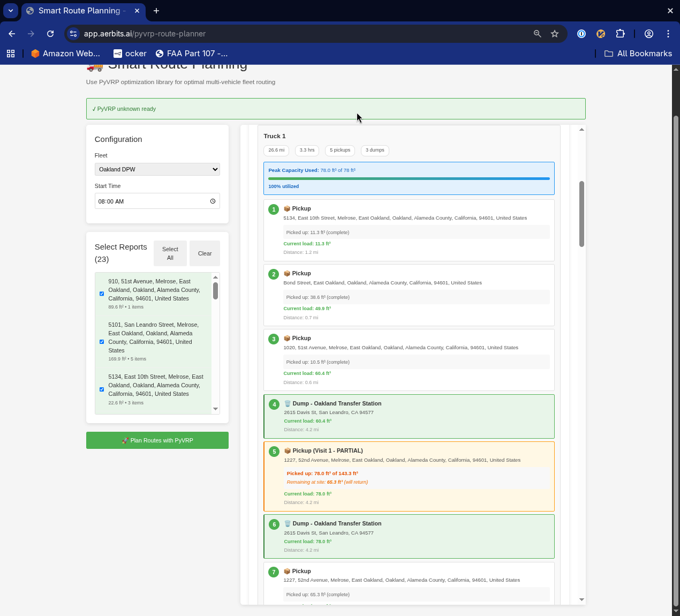Open the Chrome profile avatar icon
Image resolution: width=680 pixels, height=616 pixels.
[649, 34]
